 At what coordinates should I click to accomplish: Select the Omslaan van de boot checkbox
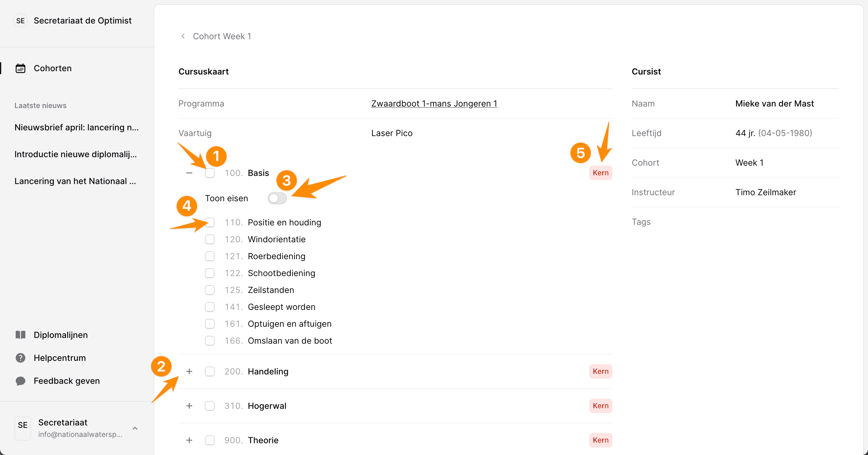coord(209,341)
